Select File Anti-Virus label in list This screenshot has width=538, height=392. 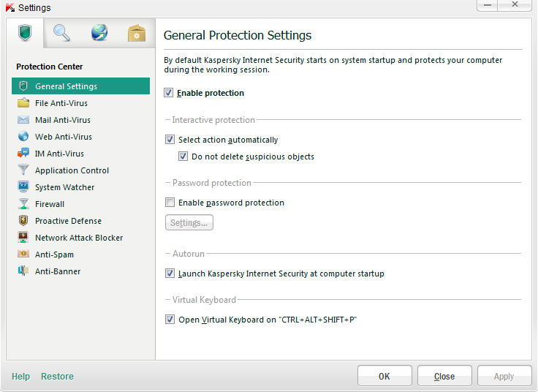pos(61,103)
